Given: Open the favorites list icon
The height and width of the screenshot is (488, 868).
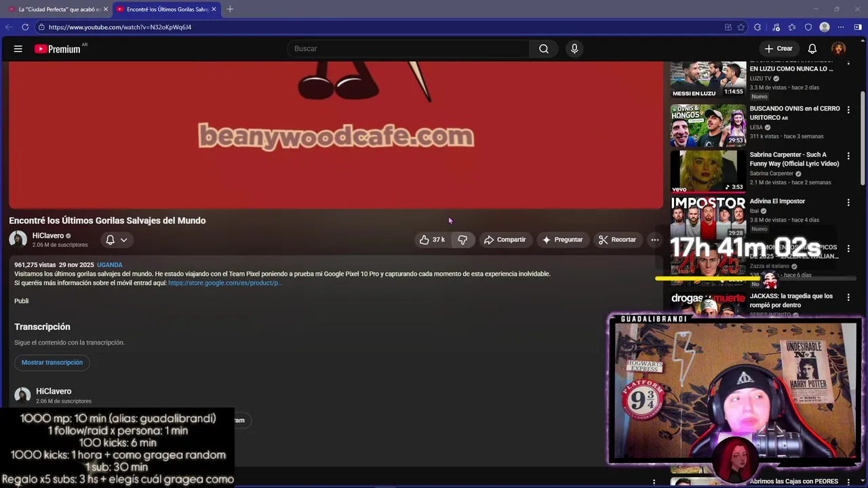Looking at the screenshot, I should pos(792,27).
